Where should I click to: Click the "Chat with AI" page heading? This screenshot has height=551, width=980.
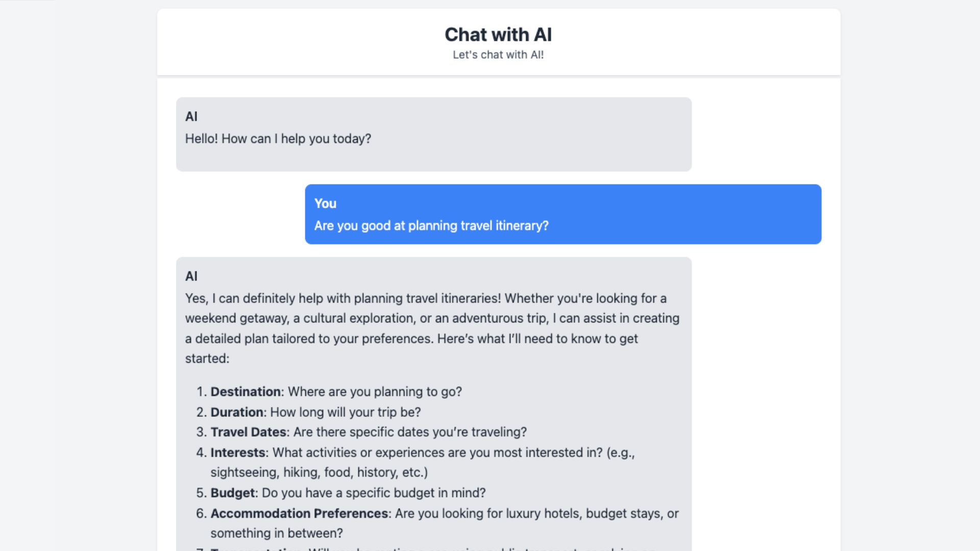point(498,35)
